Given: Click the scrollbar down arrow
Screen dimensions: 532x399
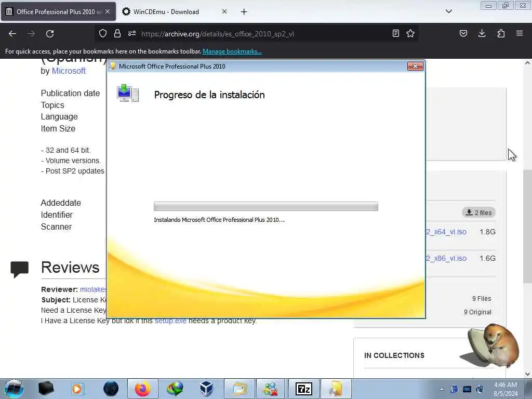Looking at the screenshot, I should [527, 374].
